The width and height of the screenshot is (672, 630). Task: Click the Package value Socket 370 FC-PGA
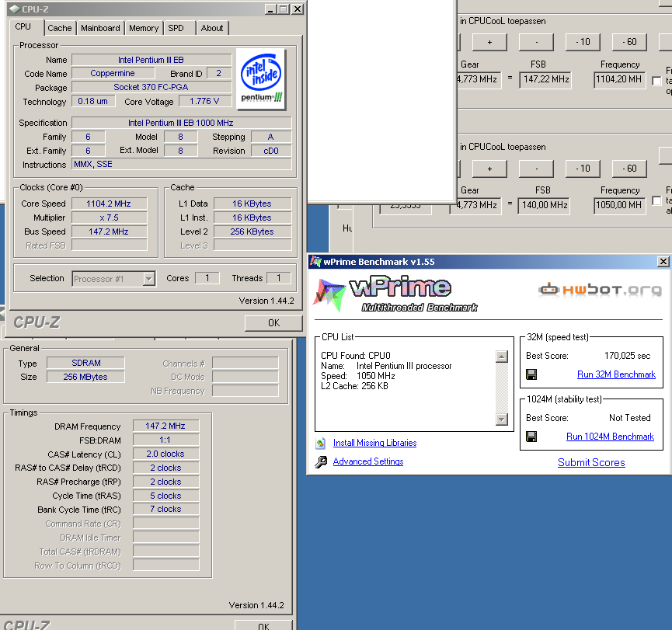point(151,87)
